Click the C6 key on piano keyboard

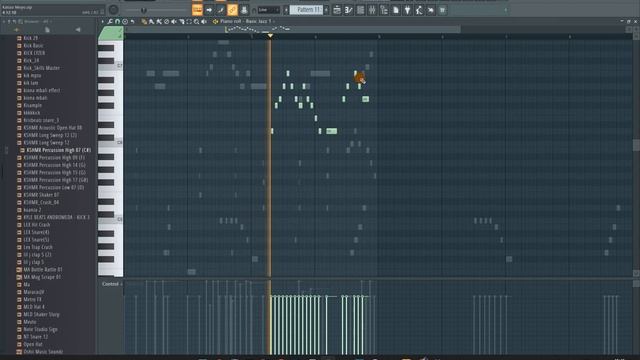pos(111,143)
